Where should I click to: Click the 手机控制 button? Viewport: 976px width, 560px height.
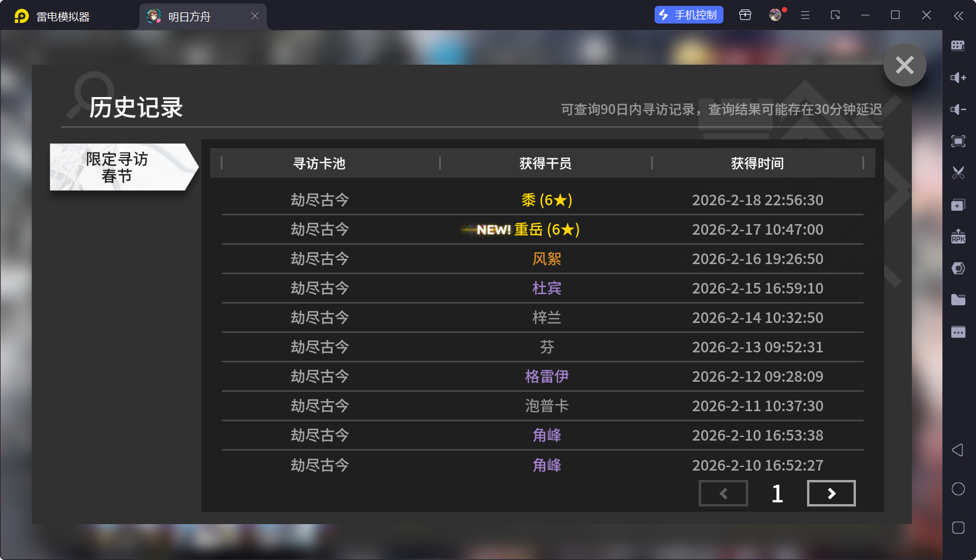click(688, 15)
